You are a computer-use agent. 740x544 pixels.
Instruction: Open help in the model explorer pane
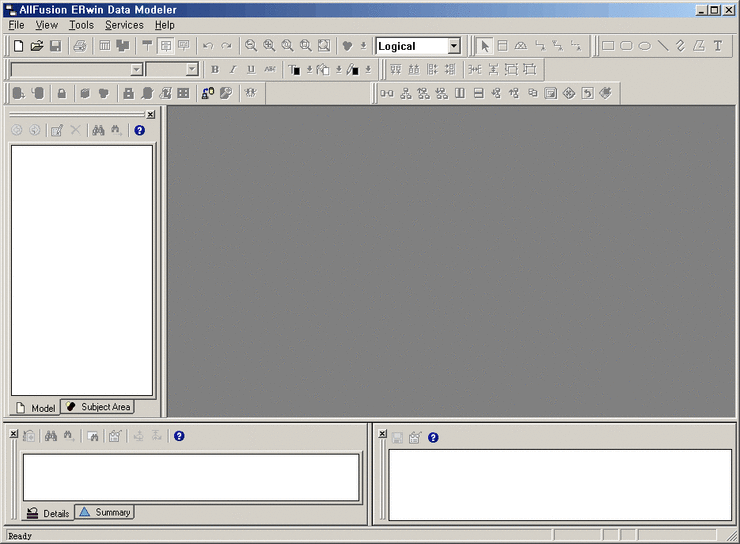(139, 130)
